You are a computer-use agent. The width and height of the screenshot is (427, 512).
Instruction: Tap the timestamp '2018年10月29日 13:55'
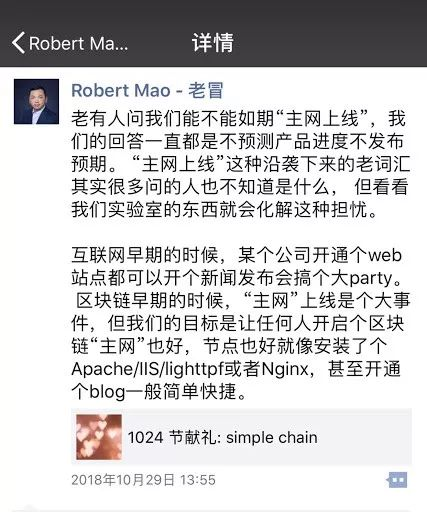pyautogui.click(x=143, y=480)
